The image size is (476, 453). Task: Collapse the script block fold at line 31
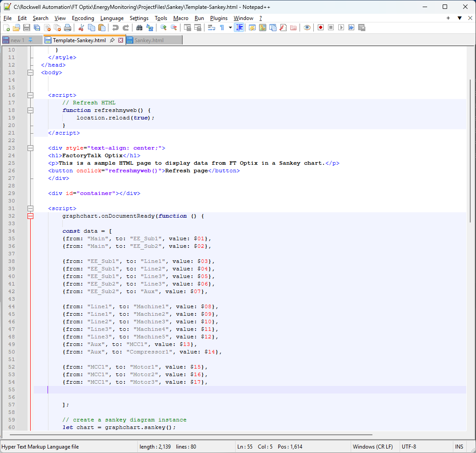pyautogui.click(x=30, y=208)
